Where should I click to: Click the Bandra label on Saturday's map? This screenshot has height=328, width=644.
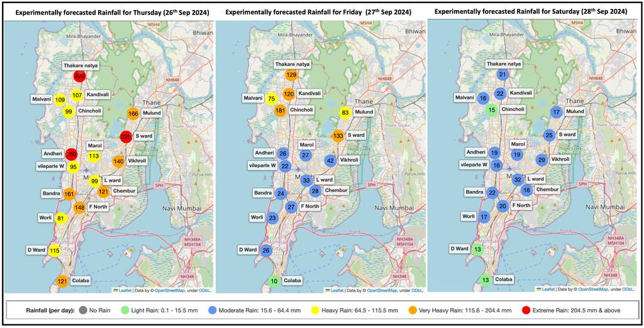click(474, 192)
